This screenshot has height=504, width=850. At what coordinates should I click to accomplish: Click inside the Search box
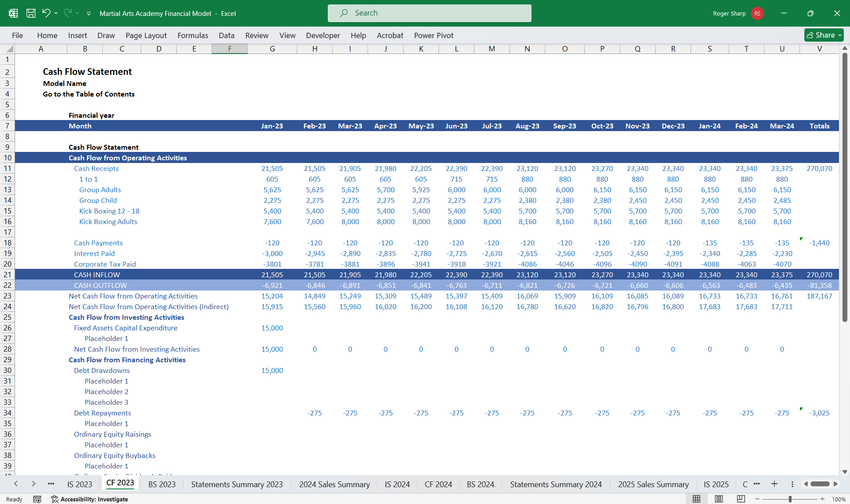[429, 13]
